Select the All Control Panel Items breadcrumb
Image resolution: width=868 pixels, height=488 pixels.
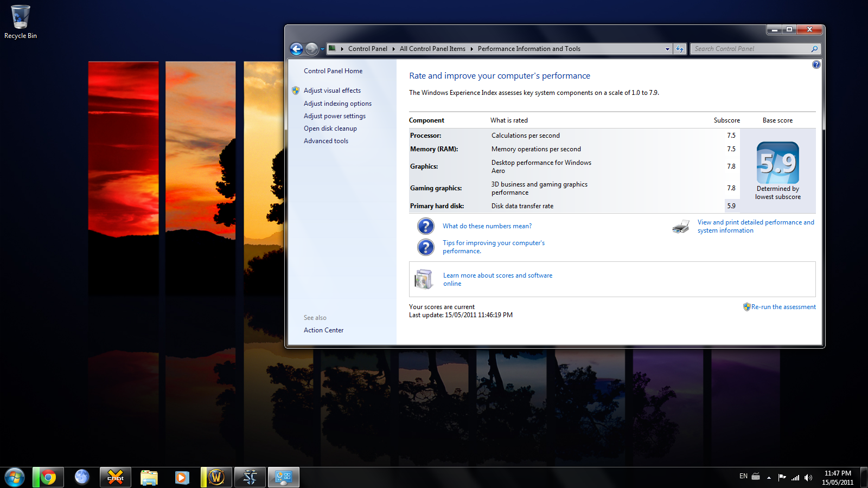click(432, 49)
